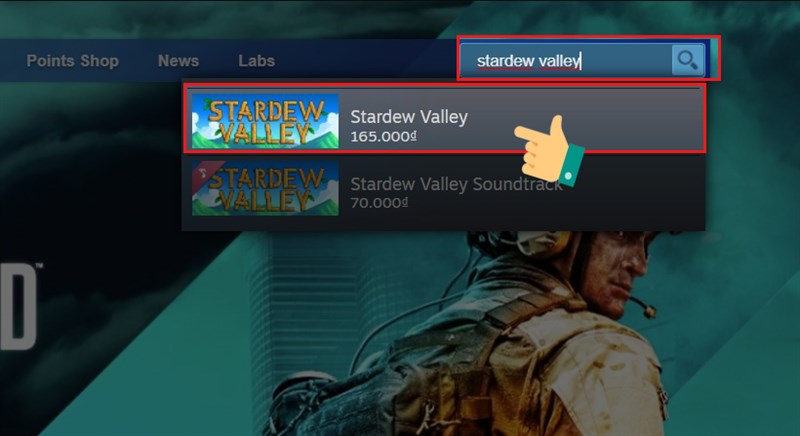Open the Stardew Valley Soundtrack title link
This screenshot has height=436, width=800.
point(456,184)
